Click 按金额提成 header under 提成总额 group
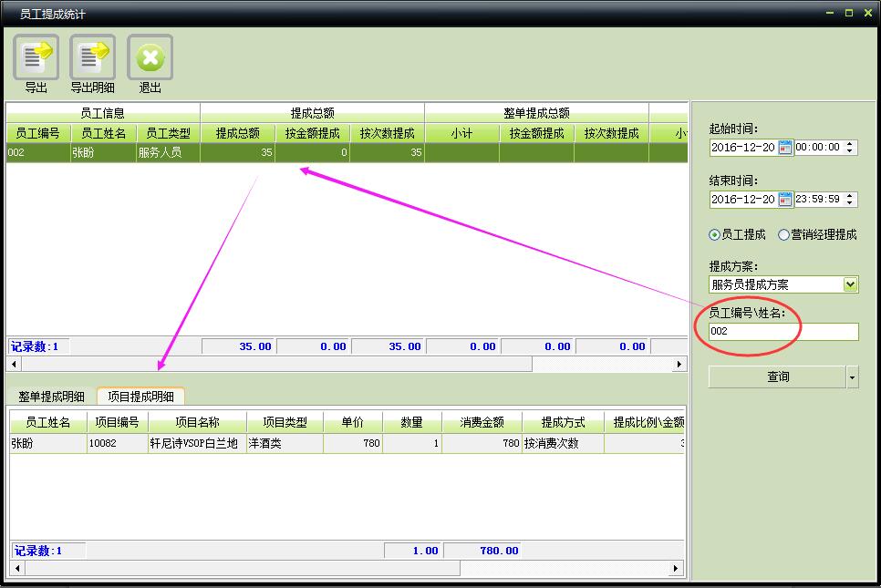Screen dimensions: 881x588 pyautogui.click(x=313, y=134)
